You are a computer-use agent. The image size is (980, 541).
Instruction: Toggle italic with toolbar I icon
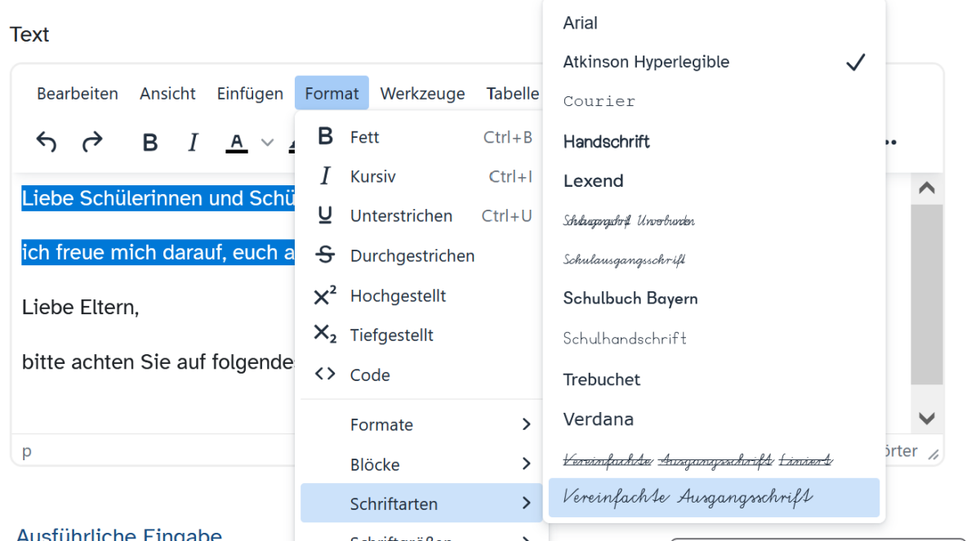pyautogui.click(x=193, y=143)
